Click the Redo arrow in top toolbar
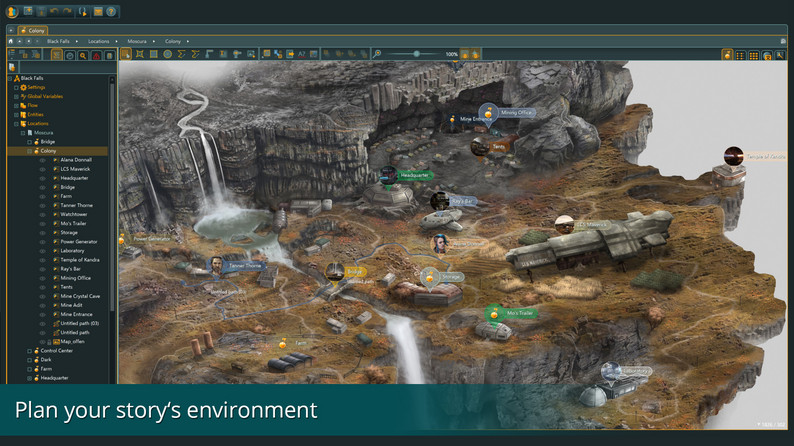 click(67, 11)
